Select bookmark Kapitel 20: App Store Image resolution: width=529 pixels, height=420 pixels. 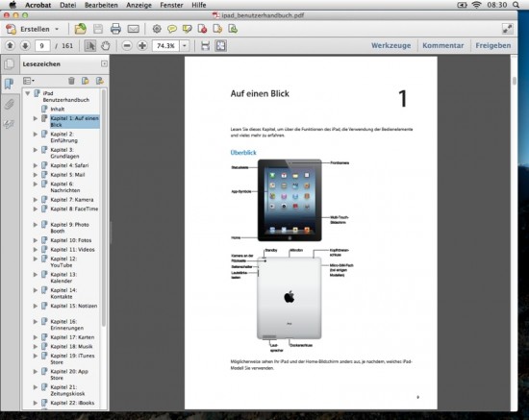click(69, 375)
